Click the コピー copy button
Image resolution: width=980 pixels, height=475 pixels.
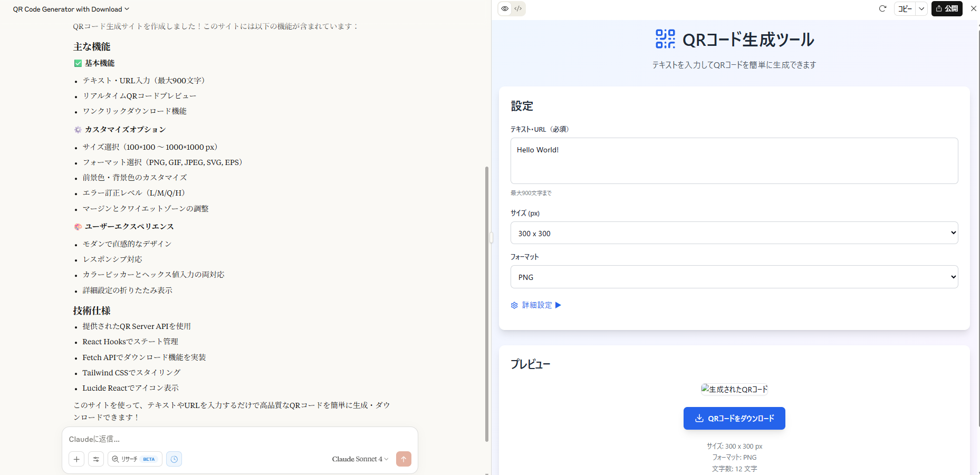[905, 8]
